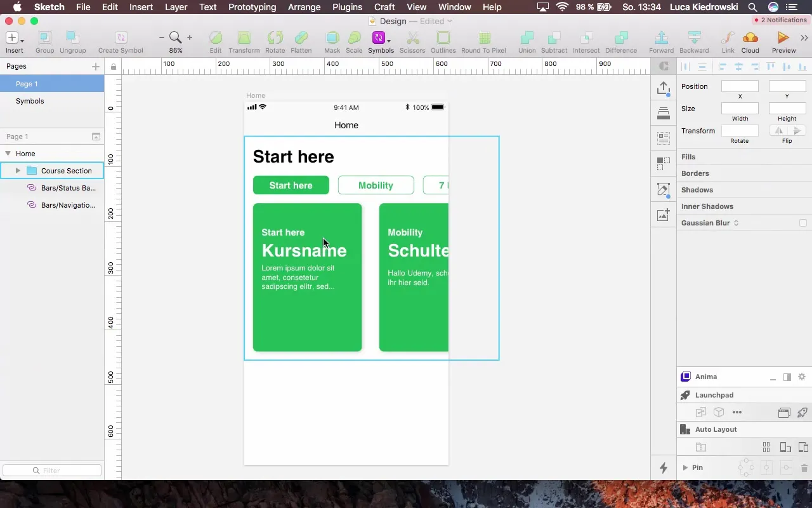Click the layer Filter search field
The width and height of the screenshot is (812, 508).
[52, 471]
